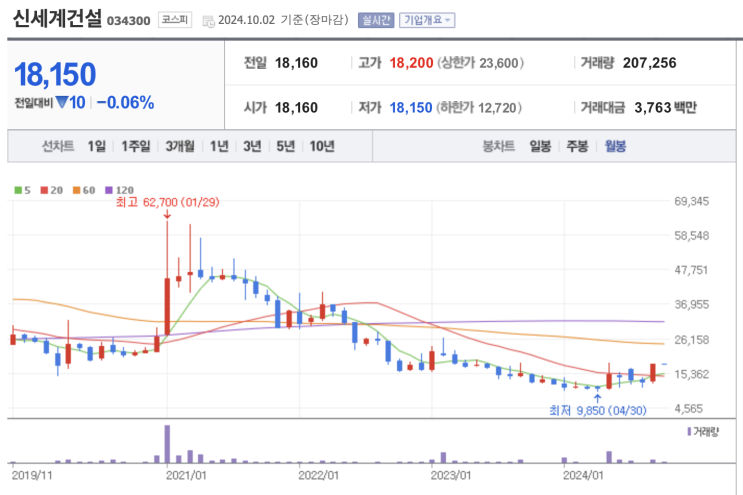Screen dimensions: 743x495
Task: Click the 2023/01 axis label
Action: tap(451, 476)
